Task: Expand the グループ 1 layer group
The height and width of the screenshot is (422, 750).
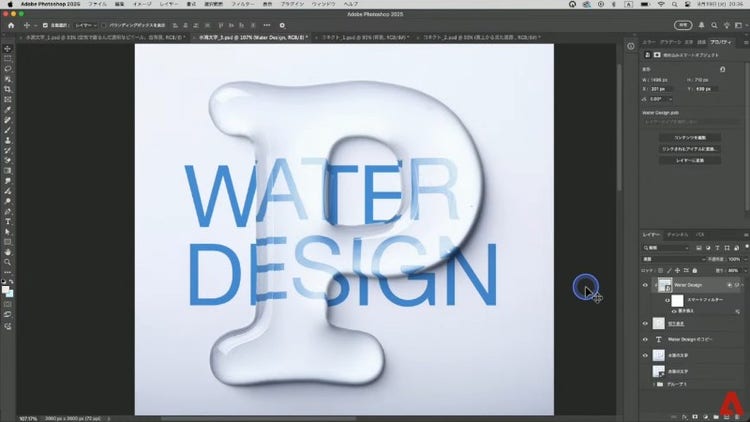Action: pos(656,384)
